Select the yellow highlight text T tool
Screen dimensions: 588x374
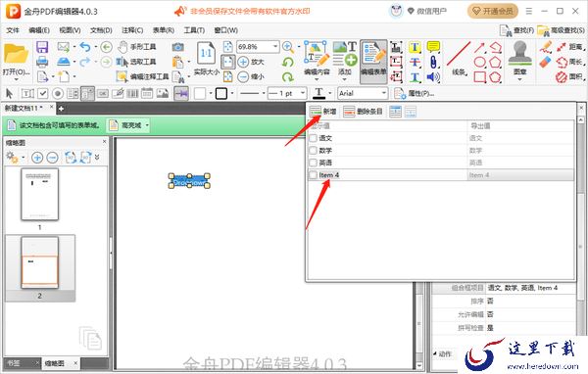point(415,47)
